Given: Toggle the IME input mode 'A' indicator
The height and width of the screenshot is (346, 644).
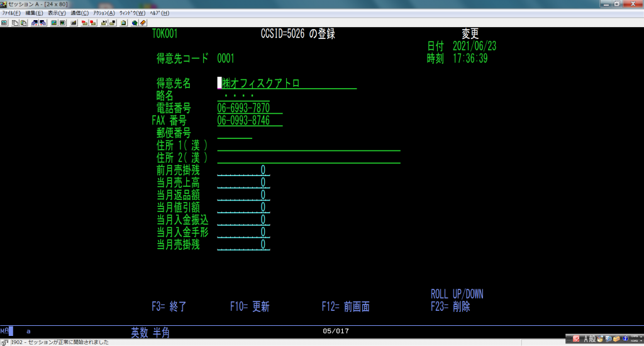Looking at the screenshot, I should click(585, 340).
